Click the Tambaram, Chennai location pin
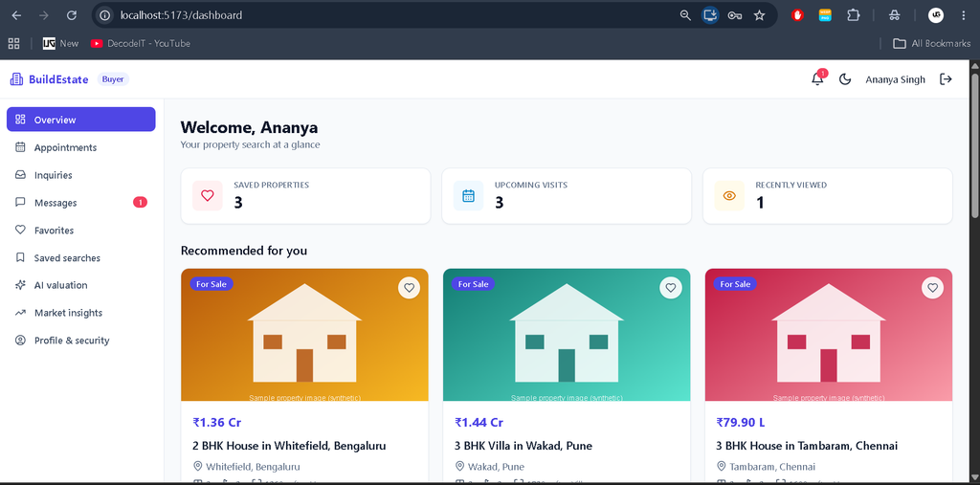 point(722,466)
